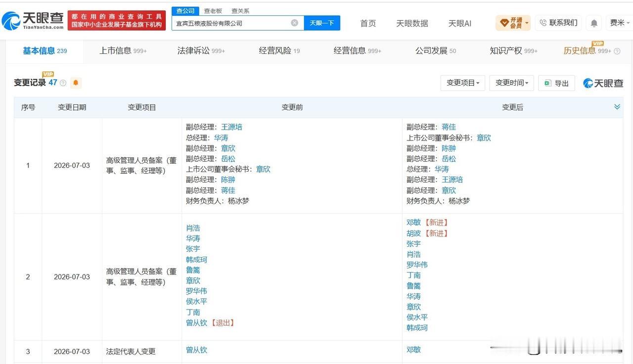This screenshot has height=364, width=633.
Task: Switch to the 知识产权 tab
Action: 514,50
